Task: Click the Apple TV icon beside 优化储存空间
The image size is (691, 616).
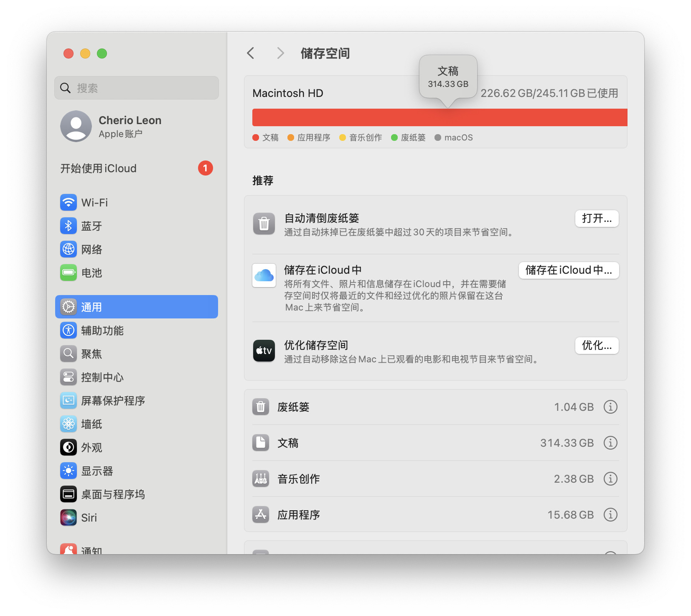Action: (264, 351)
